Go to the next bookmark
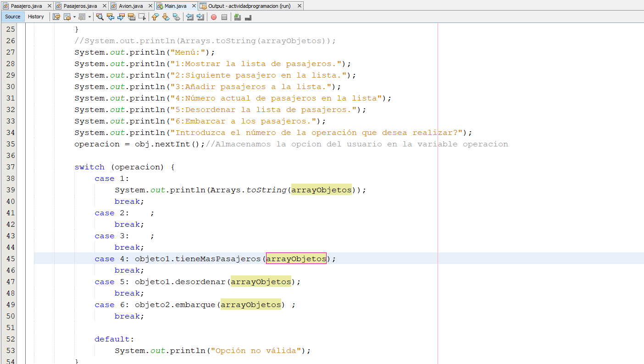This screenshot has width=644, height=364. pyautogui.click(x=166, y=17)
